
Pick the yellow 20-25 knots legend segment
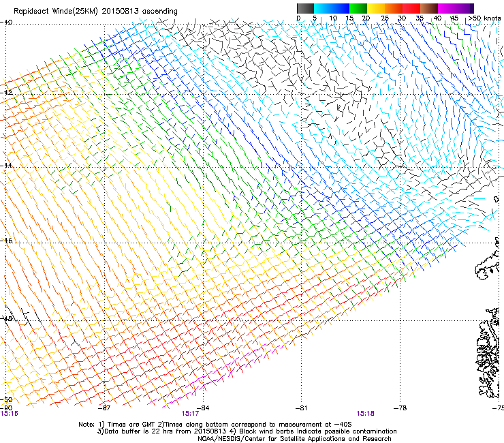click(376, 8)
